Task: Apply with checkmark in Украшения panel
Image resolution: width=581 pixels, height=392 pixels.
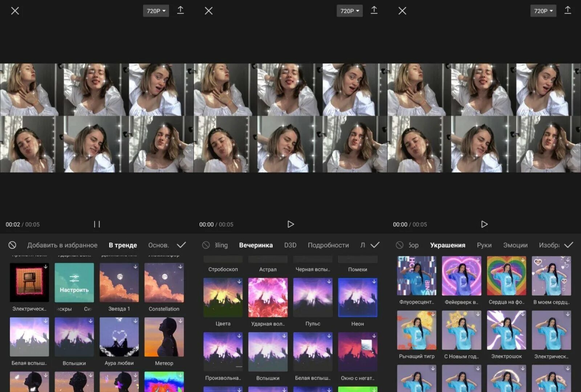Action: [569, 245]
